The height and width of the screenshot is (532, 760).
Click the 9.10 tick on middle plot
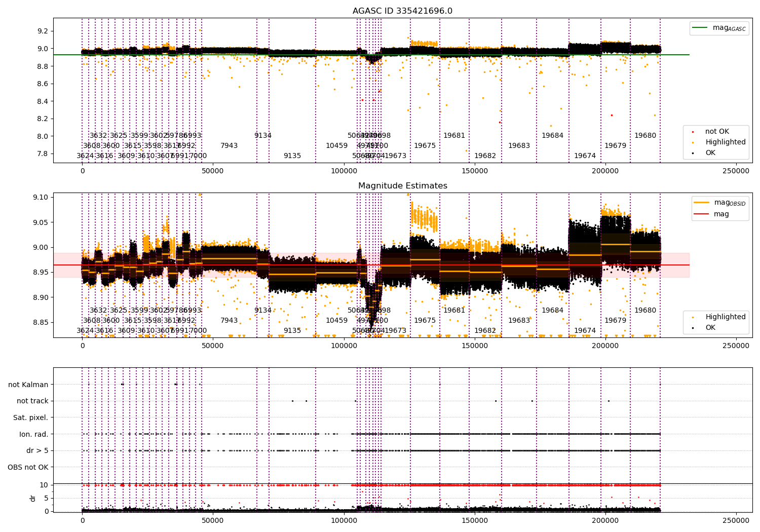coord(41,198)
